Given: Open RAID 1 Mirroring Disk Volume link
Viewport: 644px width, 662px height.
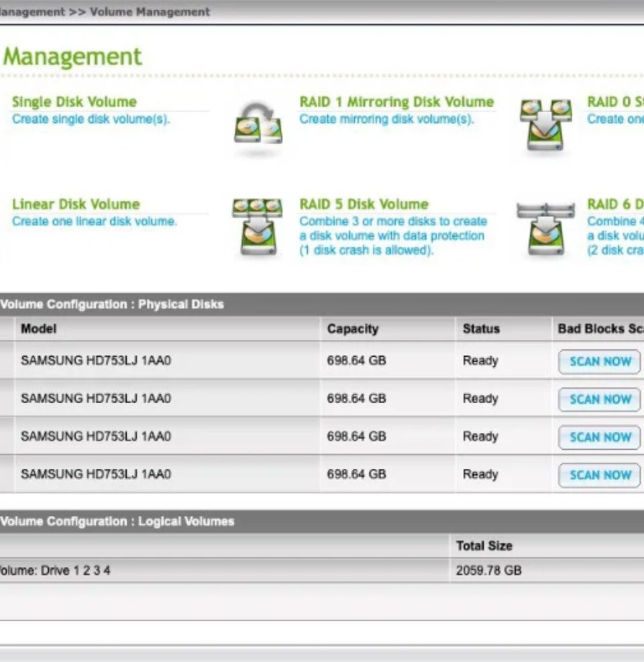Looking at the screenshot, I should (x=396, y=102).
